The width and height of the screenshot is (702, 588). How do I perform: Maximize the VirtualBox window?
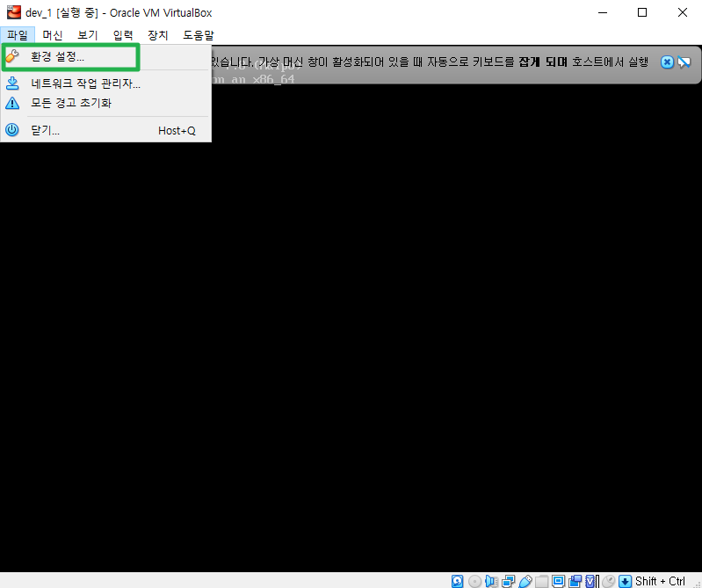click(642, 12)
